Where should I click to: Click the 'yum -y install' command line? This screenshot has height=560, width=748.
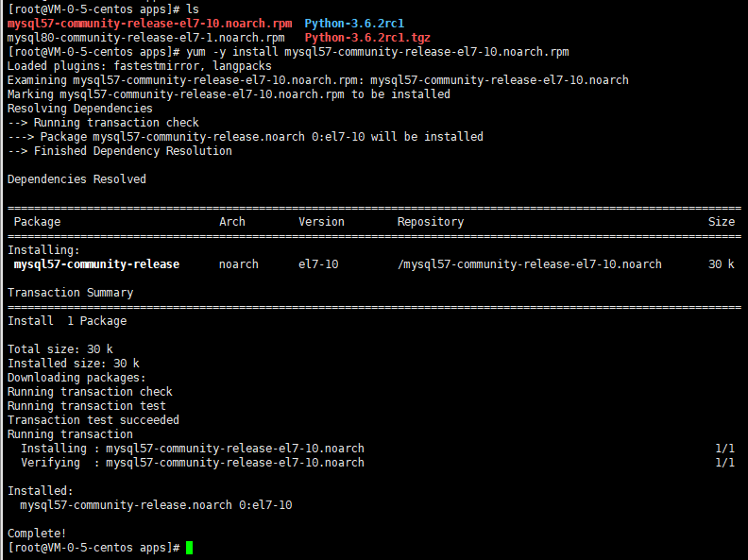288,52
